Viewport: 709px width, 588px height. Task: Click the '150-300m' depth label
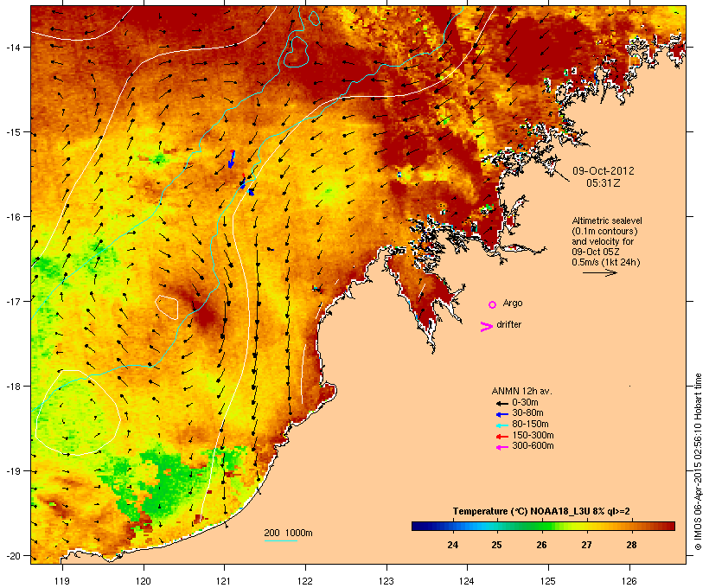tap(533, 435)
